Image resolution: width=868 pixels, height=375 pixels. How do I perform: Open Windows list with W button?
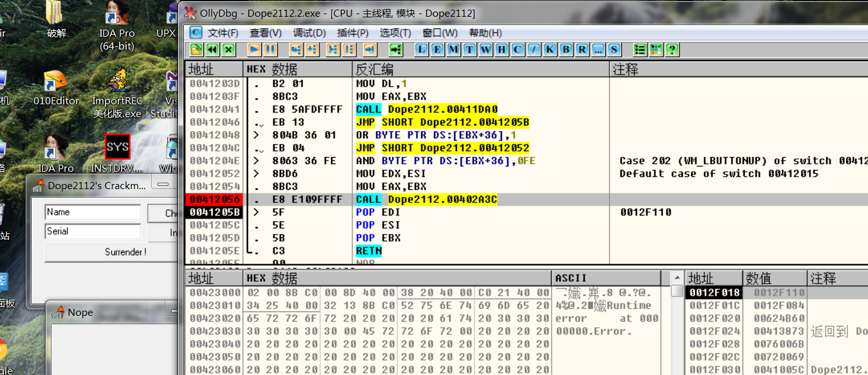(486, 49)
